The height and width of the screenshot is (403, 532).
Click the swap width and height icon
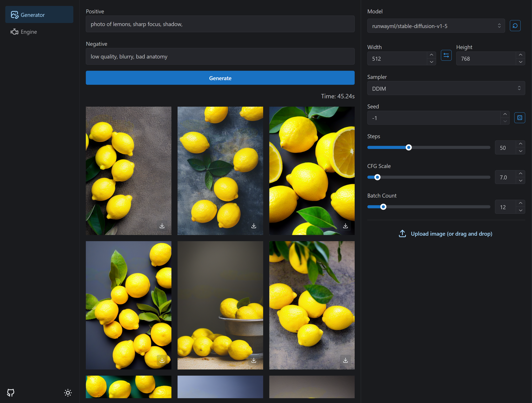(446, 56)
